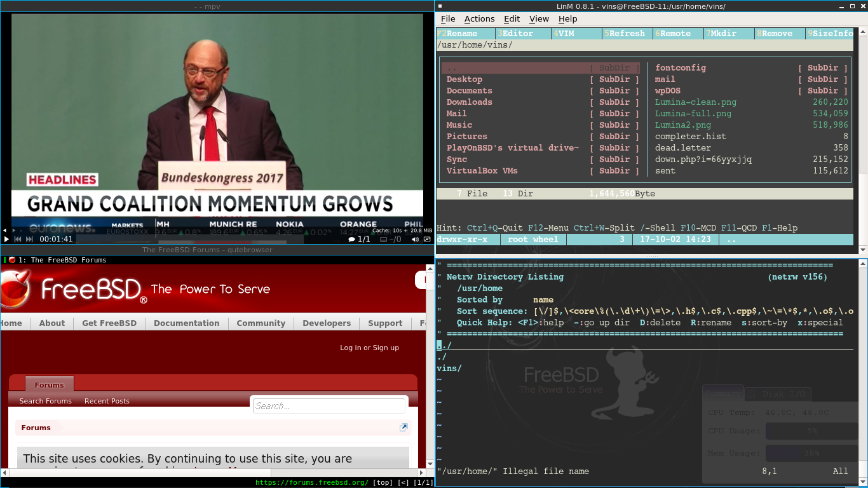Open Community navigation item
The height and width of the screenshot is (488, 868).
point(261,323)
